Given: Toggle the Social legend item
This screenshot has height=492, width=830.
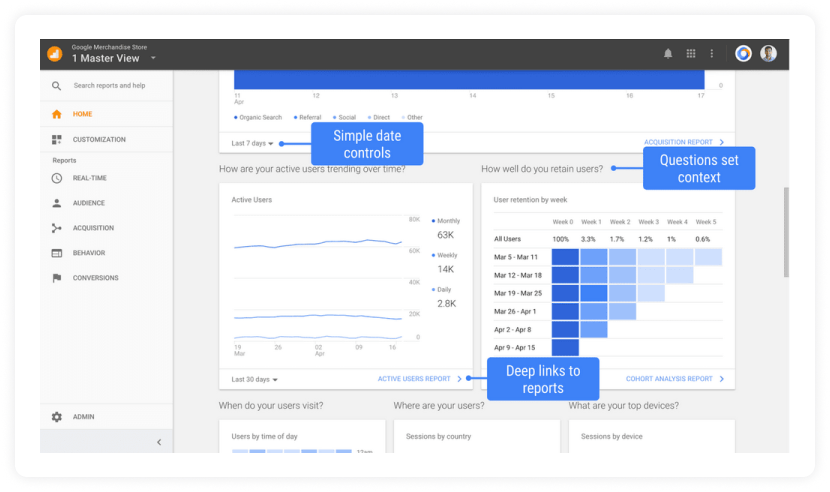Looking at the screenshot, I should point(345,118).
